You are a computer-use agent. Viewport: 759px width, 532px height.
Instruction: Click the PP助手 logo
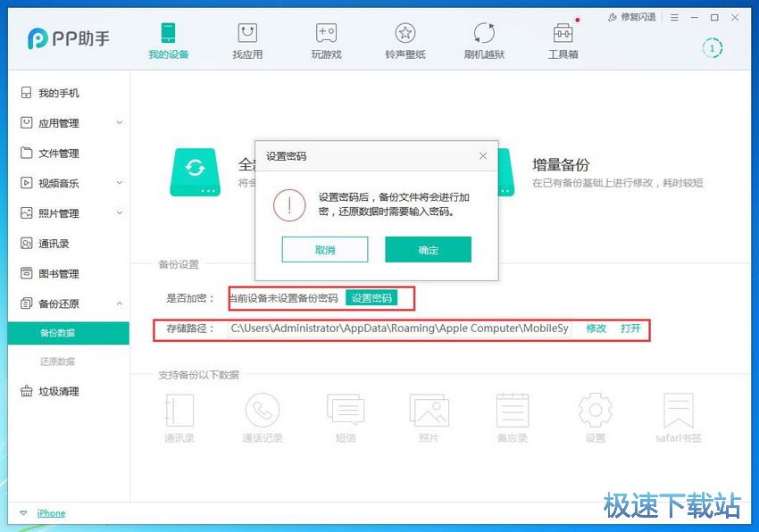click(x=69, y=38)
